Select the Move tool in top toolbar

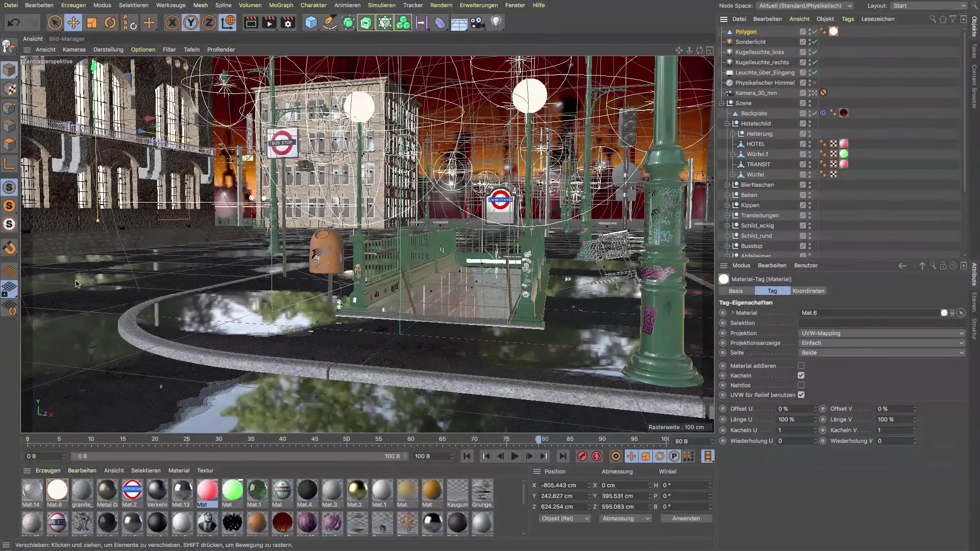coord(73,23)
